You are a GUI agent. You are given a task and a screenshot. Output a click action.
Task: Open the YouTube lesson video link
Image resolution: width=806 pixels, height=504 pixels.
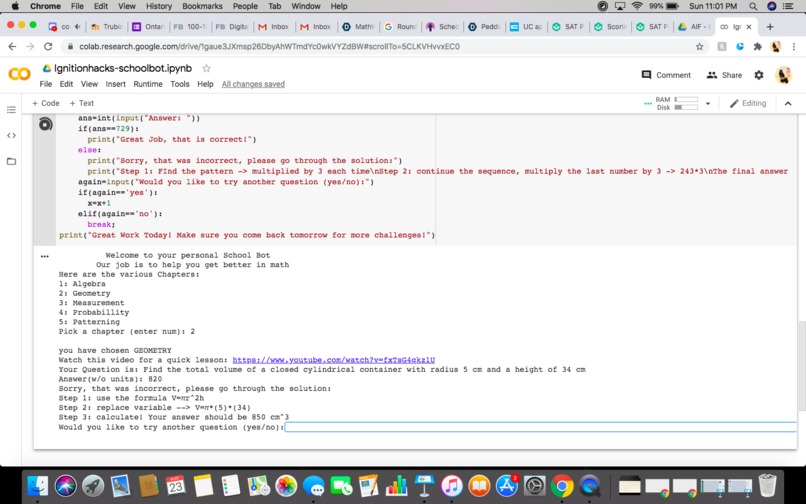[334, 360]
